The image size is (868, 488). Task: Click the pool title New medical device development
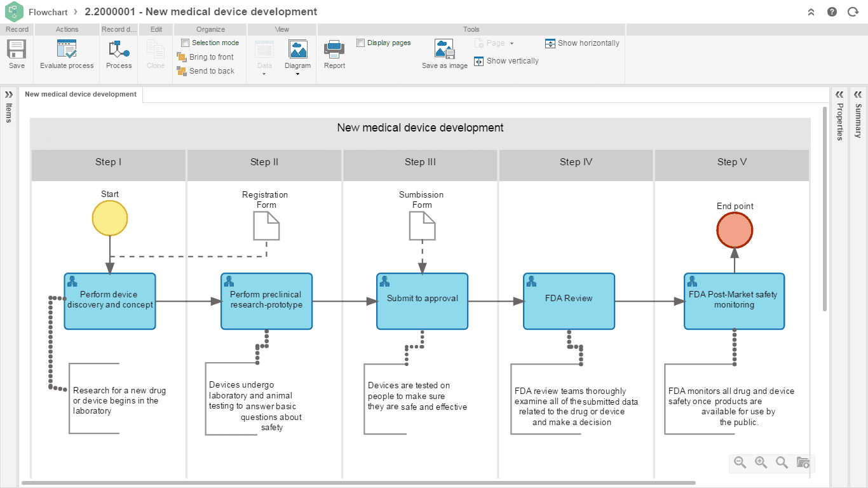(x=420, y=128)
